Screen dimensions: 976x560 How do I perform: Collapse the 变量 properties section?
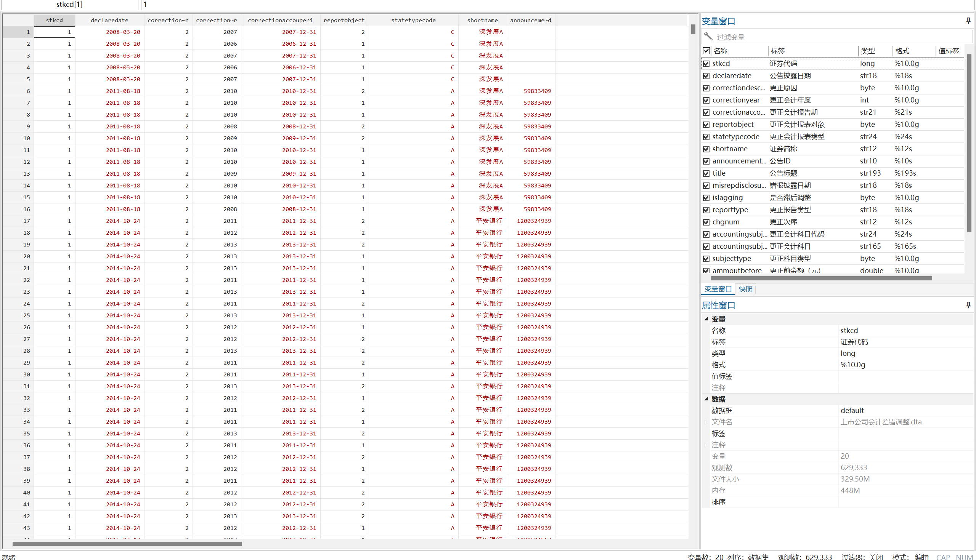(706, 319)
